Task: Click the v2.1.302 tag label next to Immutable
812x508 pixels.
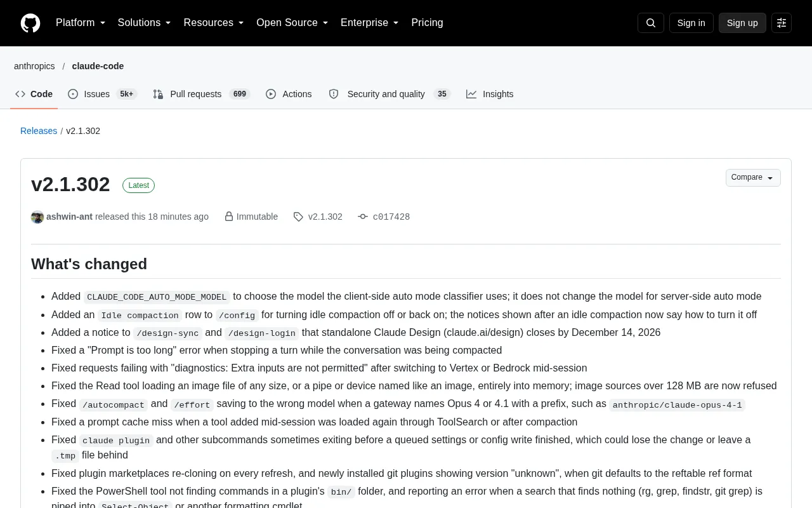Action: [318, 217]
